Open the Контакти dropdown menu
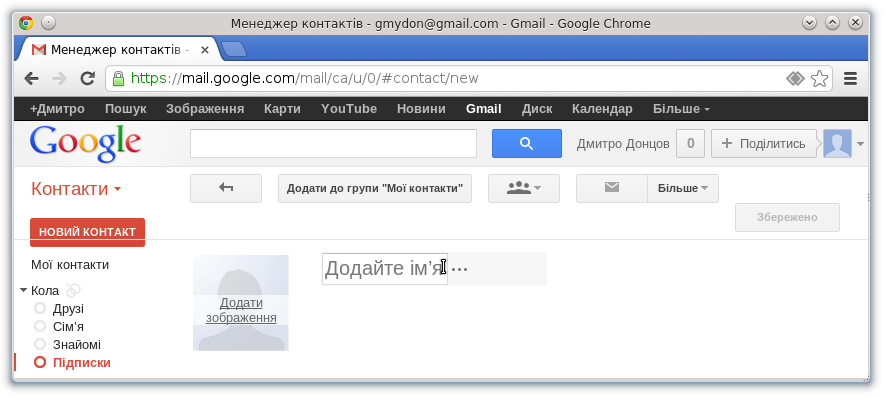The height and width of the screenshot is (398, 886). point(76,189)
